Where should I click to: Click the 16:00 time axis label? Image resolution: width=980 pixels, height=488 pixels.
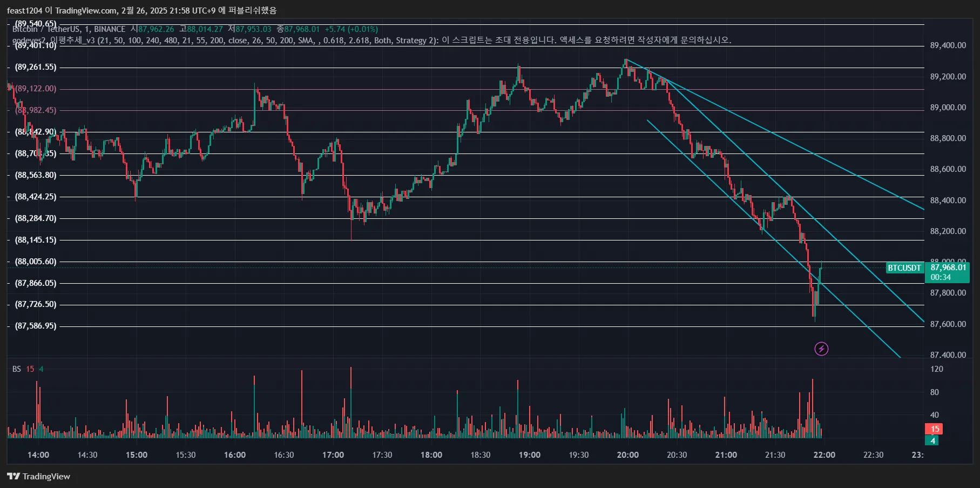(235, 455)
